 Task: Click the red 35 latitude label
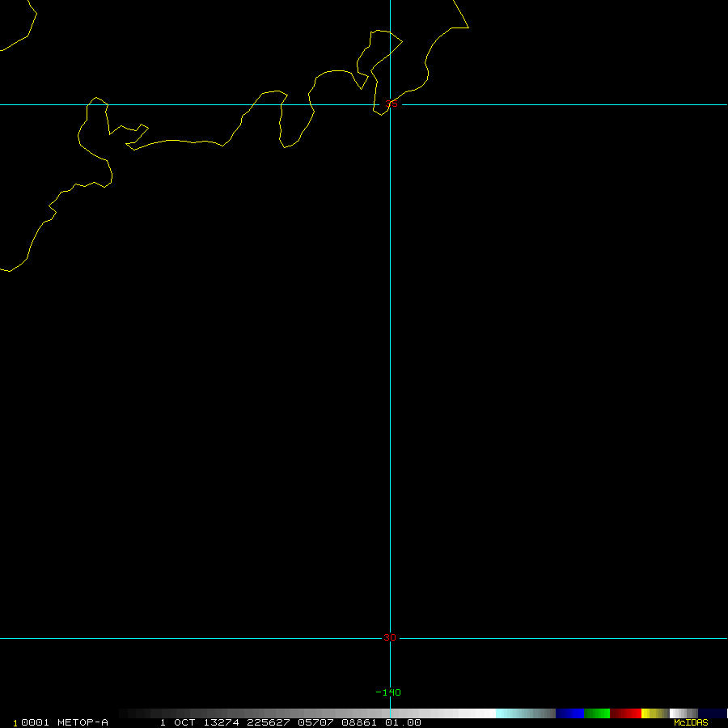(x=391, y=104)
